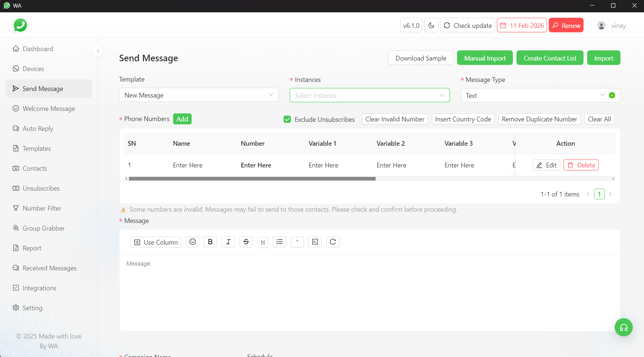Viewport: 644px width, 357px height.
Task: Open Group Grabber from the sidebar
Action: pyautogui.click(x=43, y=228)
